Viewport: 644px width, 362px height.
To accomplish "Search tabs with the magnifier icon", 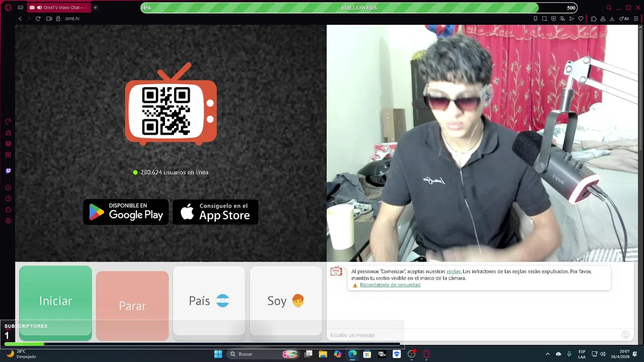I will 609,8.
